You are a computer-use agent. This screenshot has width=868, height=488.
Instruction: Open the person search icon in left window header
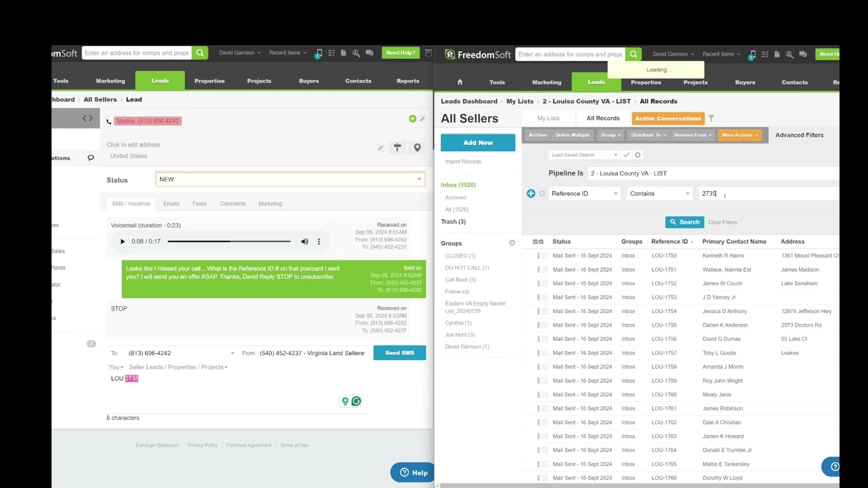pyautogui.click(x=356, y=53)
